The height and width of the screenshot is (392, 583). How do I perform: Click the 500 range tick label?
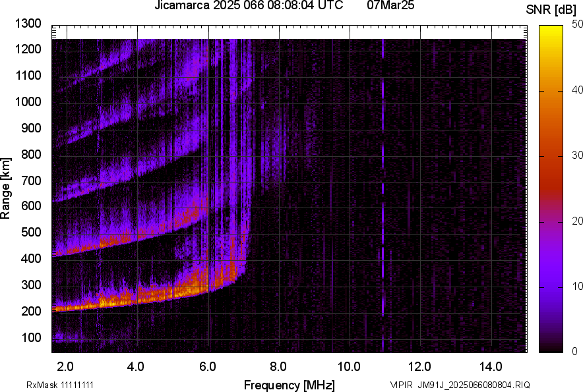point(30,233)
